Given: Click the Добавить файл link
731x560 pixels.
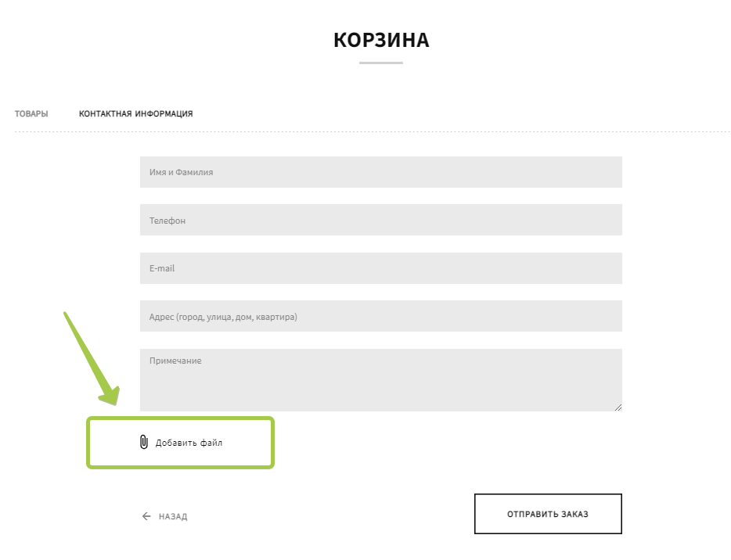Looking at the screenshot, I should tap(189, 443).
